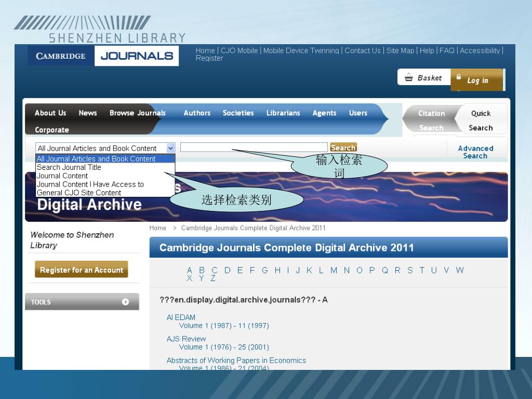Screen dimensions: 532x399
Task: Open Abstracts of Working Papers in Economics
Action: pyautogui.click(x=236, y=361)
